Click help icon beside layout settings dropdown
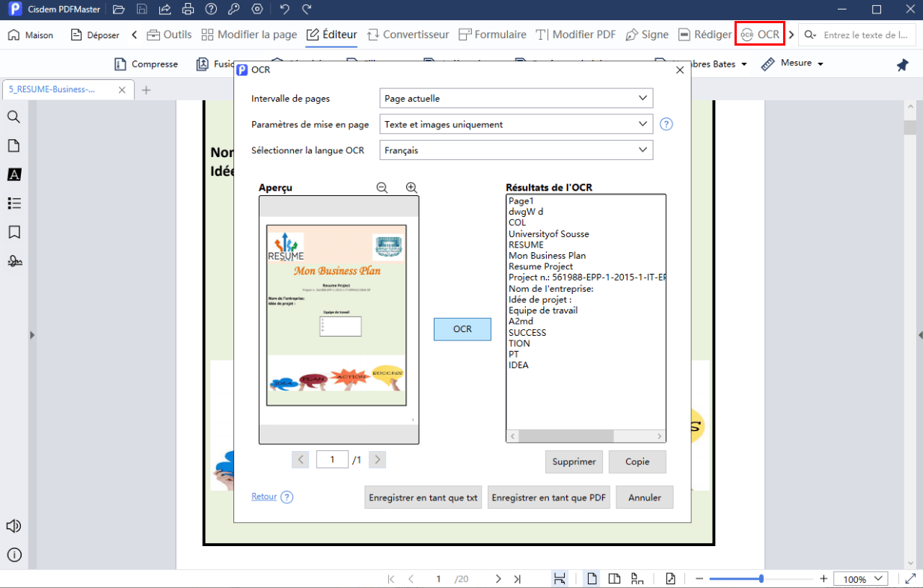 coord(666,124)
